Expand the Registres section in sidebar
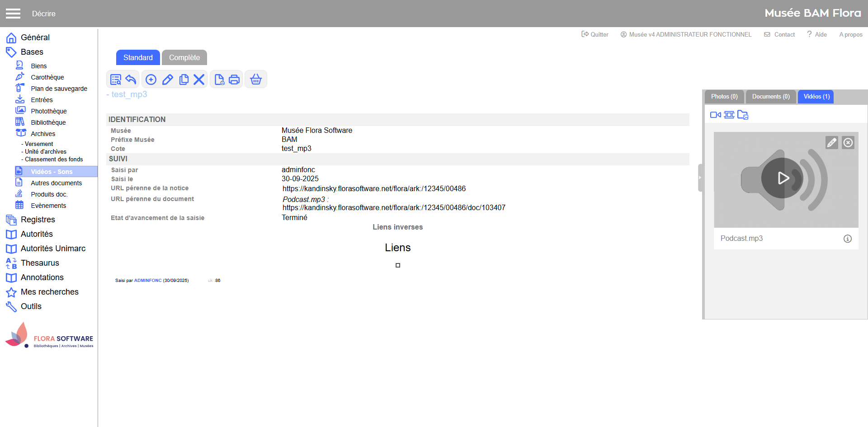 (38, 220)
